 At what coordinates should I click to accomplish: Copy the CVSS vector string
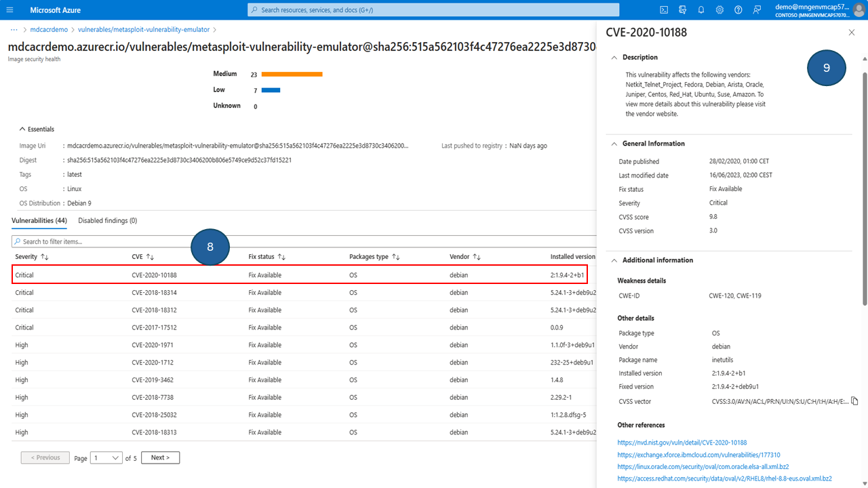pos(854,401)
